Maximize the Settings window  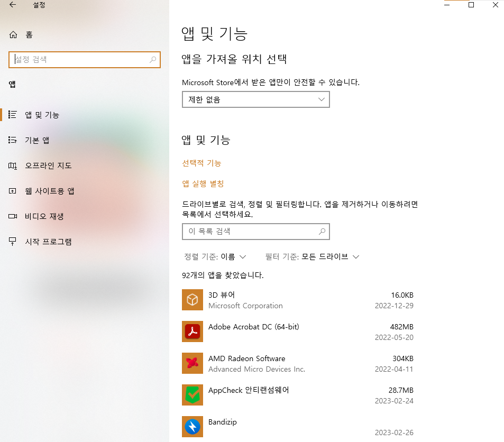(x=471, y=5)
